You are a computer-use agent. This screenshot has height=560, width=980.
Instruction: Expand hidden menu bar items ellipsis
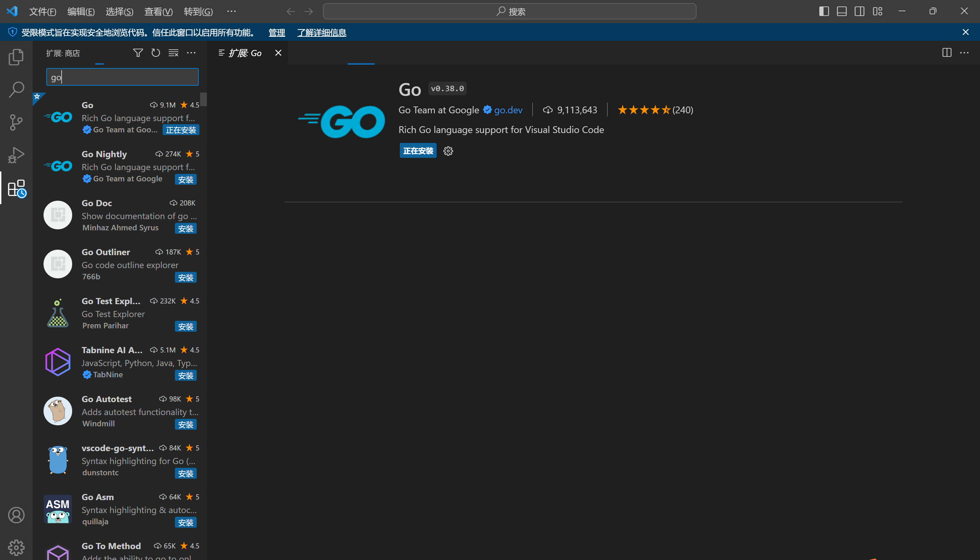[231, 11]
